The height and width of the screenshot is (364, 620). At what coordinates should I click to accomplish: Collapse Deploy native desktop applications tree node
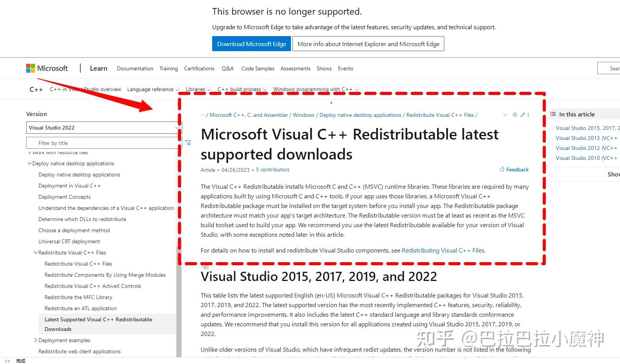pyautogui.click(x=30, y=163)
